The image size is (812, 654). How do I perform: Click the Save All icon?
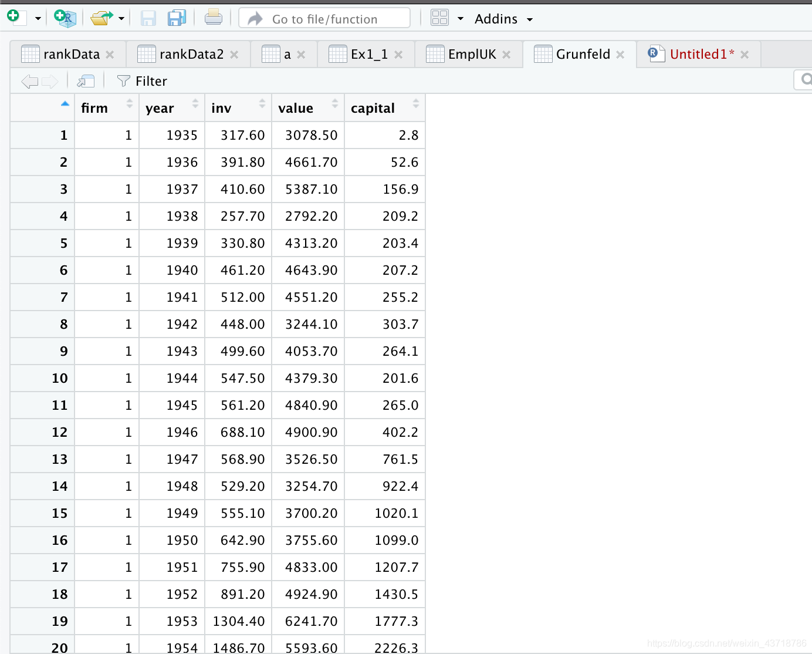(177, 18)
